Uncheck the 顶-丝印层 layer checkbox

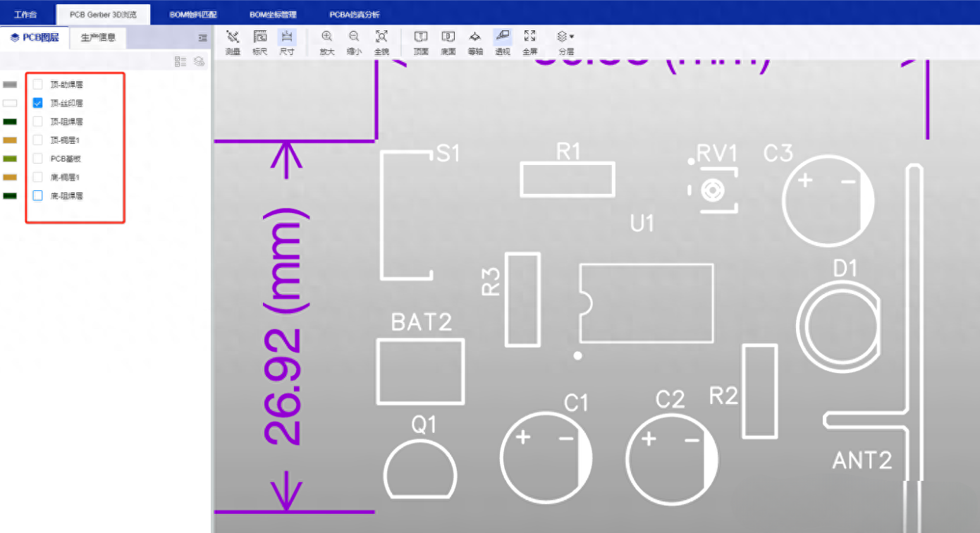[x=38, y=103]
